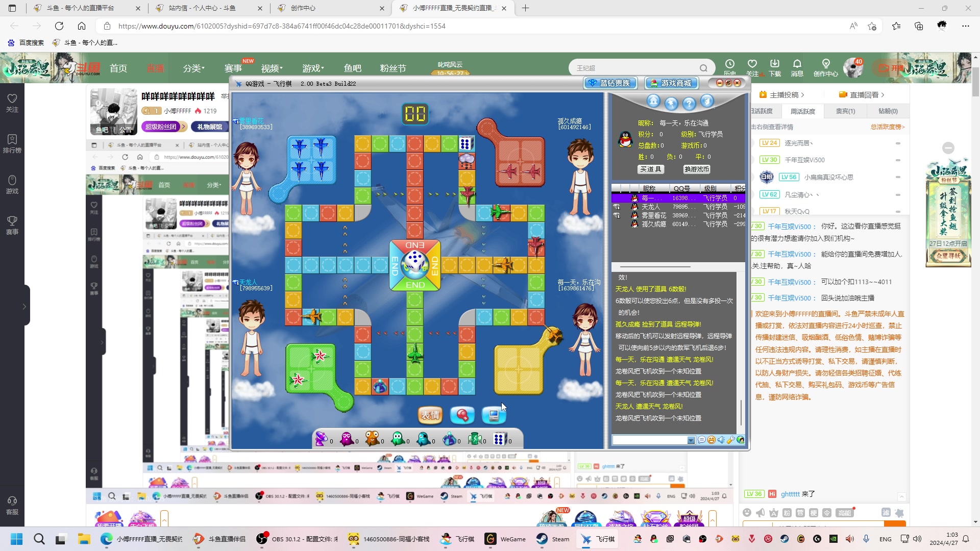The width and height of the screenshot is (980, 551).
Task: Select the orange monster prop
Action: coord(372,438)
